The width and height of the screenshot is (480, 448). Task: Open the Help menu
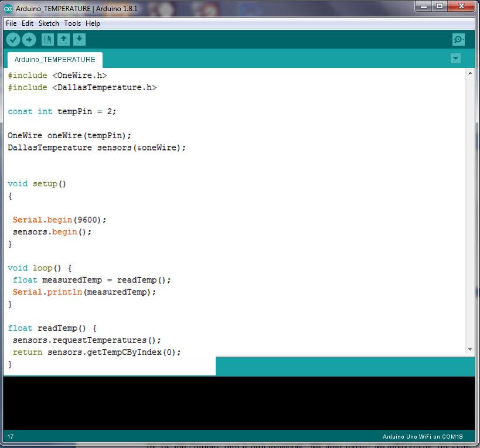pos(93,23)
